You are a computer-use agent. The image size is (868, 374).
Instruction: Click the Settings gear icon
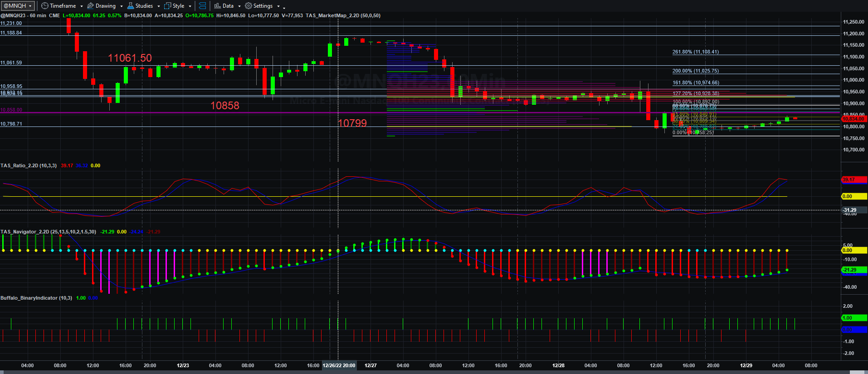[x=248, y=6]
